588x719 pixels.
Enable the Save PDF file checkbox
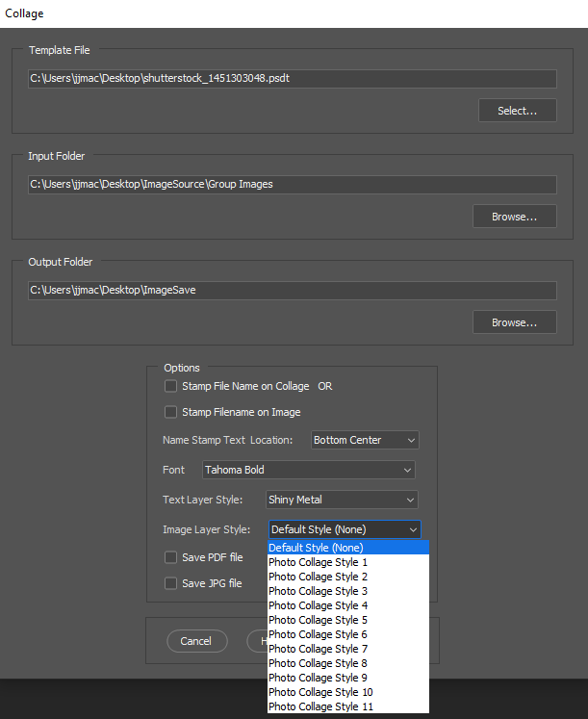(x=171, y=557)
